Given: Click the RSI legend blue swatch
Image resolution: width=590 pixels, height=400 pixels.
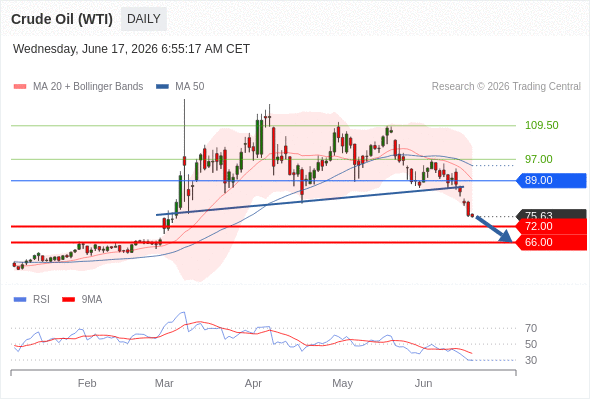Looking at the screenshot, I should [20, 300].
